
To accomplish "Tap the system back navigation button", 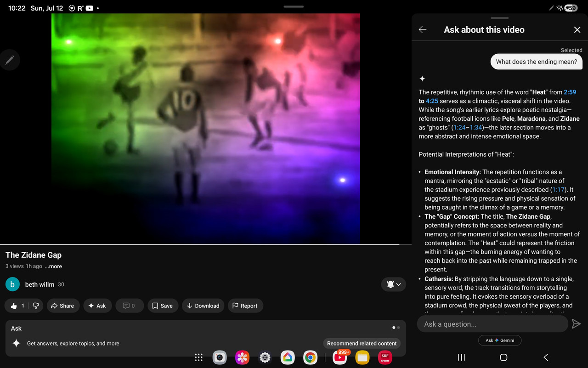I will (546, 357).
